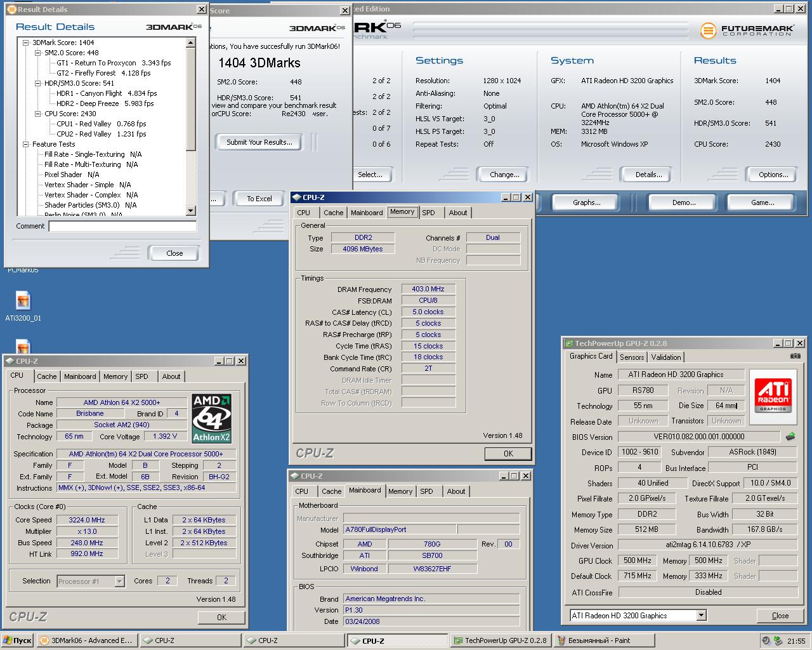Click Driver Version field ati2mtag
This screenshot has width=812, height=650.
(x=707, y=545)
